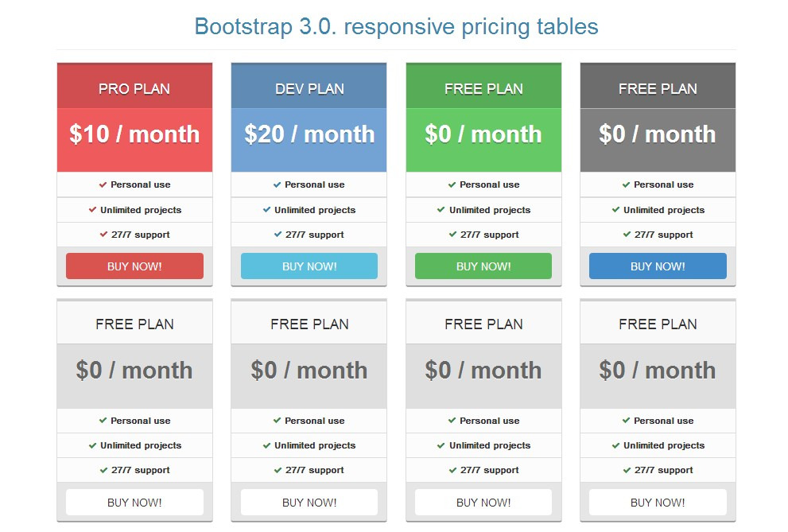Click Unlimited projects checkmark in dark gray Free Plan
Screen dimensions: 788x532
click(x=615, y=210)
